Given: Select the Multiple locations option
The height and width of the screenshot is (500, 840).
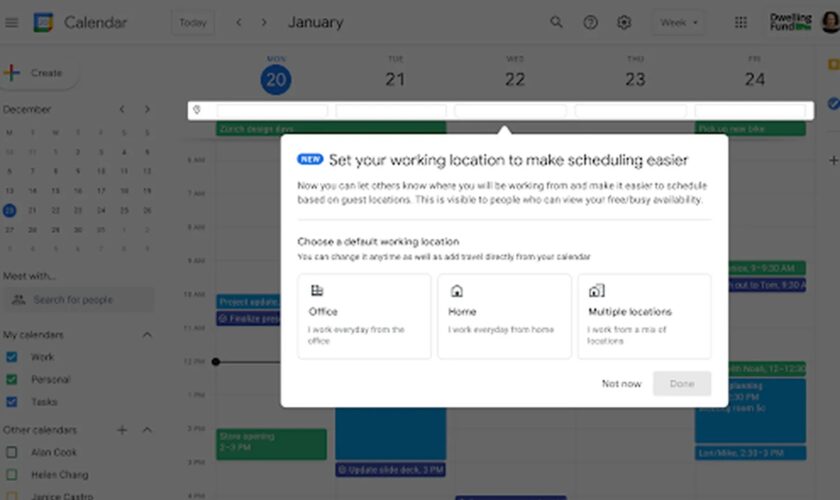Looking at the screenshot, I should [x=644, y=316].
